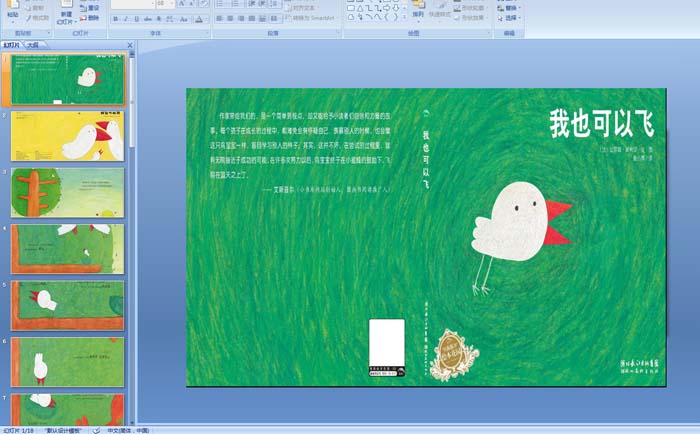Image resolution: width=700 pixels, height=434 pixels.
Task: Select the Down Arrow shape
Action: pyautogui.click(x=396, y=8)
